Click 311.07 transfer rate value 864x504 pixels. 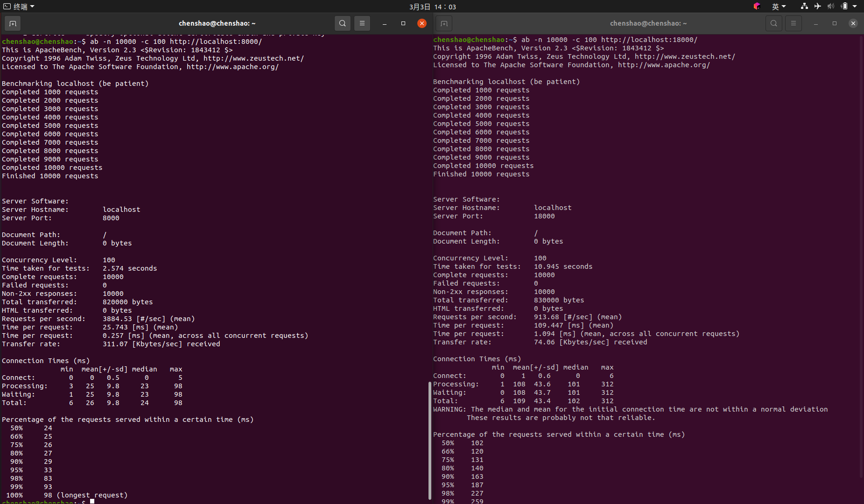115,344
